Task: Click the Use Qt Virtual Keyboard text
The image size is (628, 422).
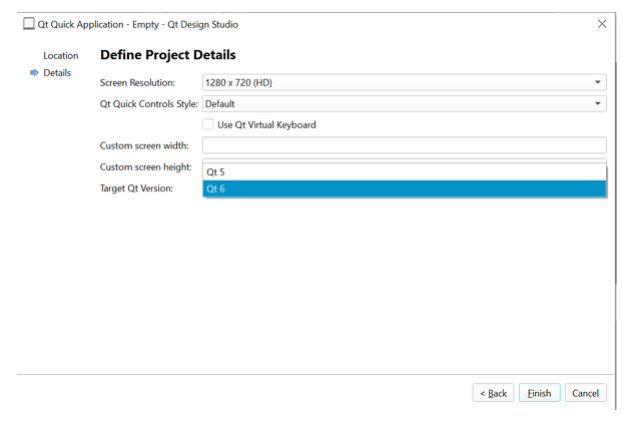Action: pyautogui.click(x=267, y=125)
